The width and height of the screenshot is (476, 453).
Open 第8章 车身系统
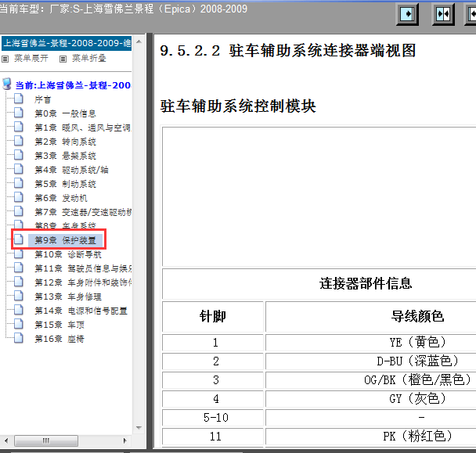(65, 225)
